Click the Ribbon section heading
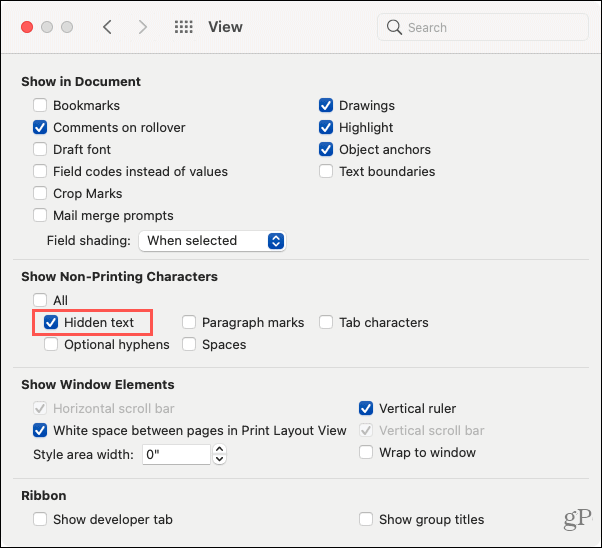 (44, 495)
